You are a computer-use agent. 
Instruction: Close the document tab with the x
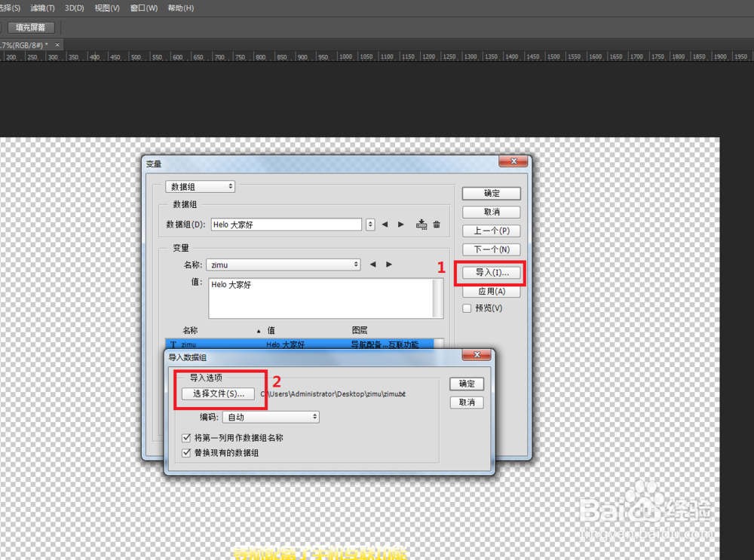click(x=57, y=44)
